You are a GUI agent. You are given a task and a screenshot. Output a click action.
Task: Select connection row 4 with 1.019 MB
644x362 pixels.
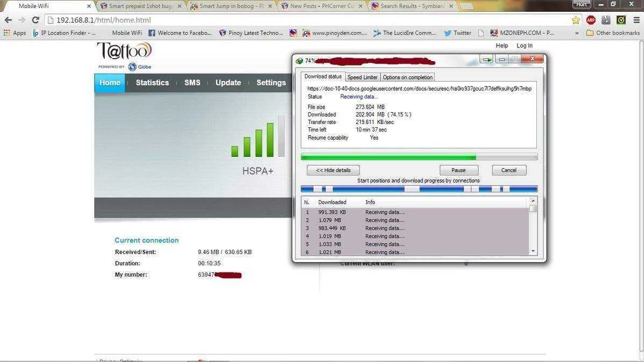[x=415, y=236]
